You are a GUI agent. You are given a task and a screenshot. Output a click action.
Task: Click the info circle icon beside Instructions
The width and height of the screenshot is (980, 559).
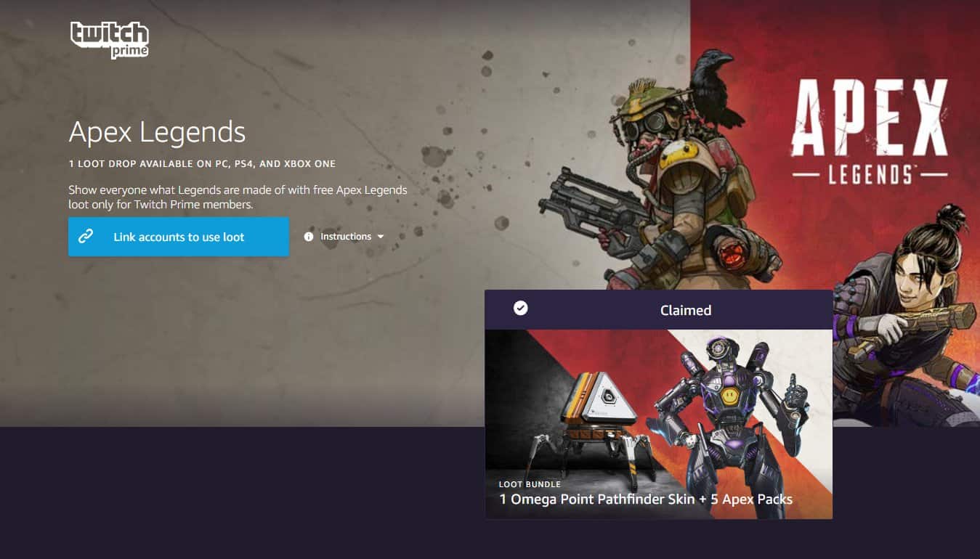tap(309, 237)
